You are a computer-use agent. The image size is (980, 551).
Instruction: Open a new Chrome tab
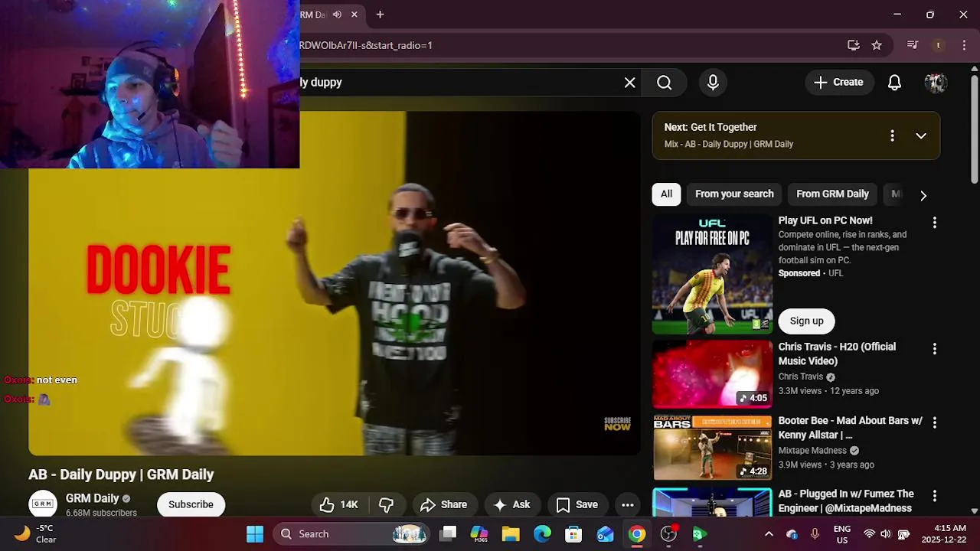[x=380, y=15]
